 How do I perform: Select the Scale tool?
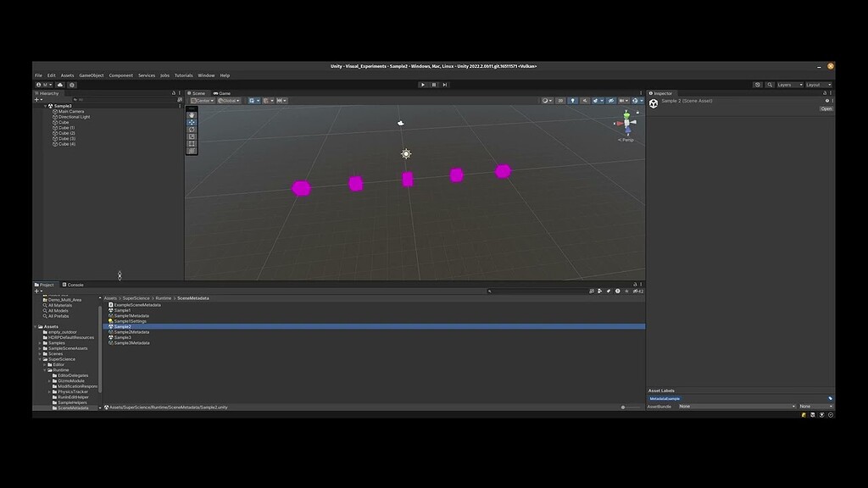click(x=192, y=136)
